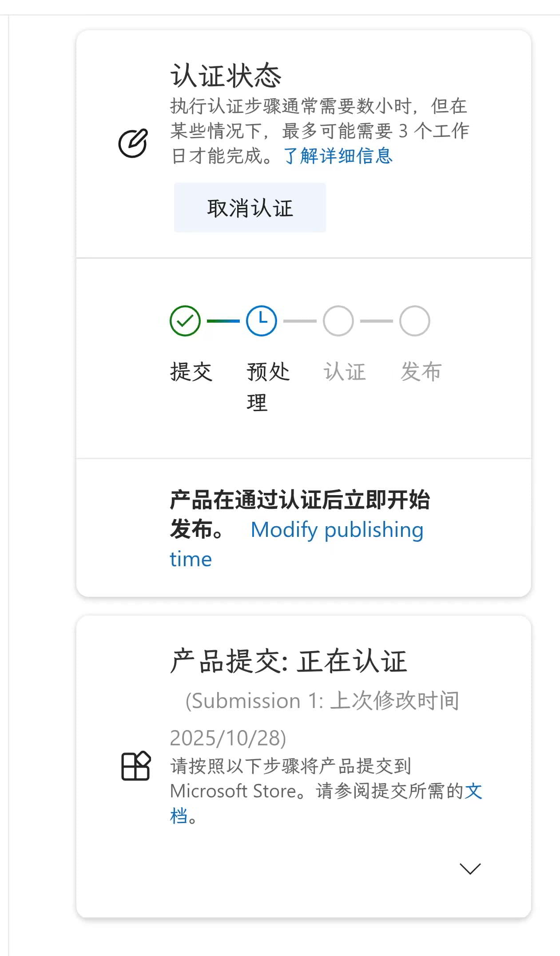Screen dimensions: 560x956
Task: Click the 产品提交: 正在认证 heading
Action: (x=289, y=661)
